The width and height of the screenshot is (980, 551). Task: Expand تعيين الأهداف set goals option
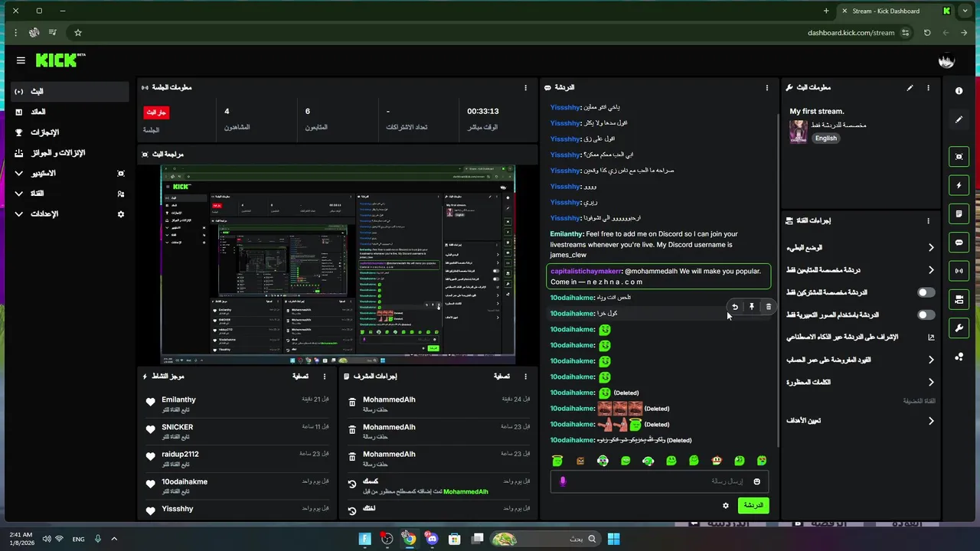pos(931,421)
